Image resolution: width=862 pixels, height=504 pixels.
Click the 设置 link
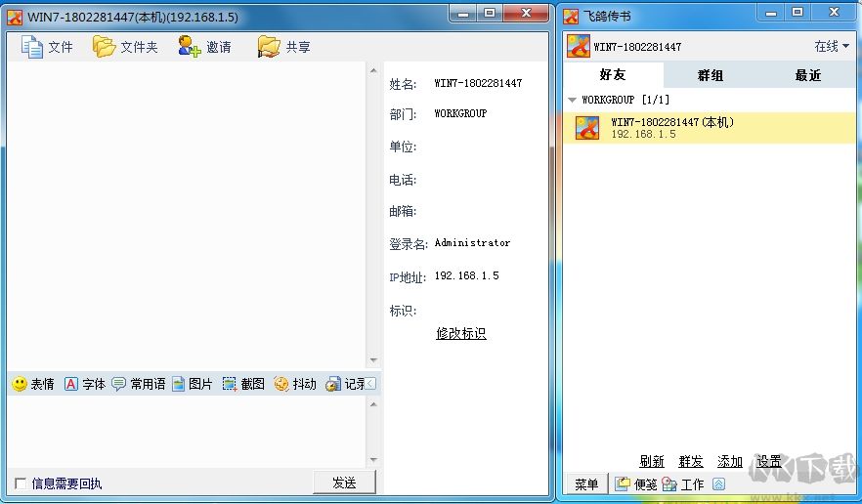(769, 461)
